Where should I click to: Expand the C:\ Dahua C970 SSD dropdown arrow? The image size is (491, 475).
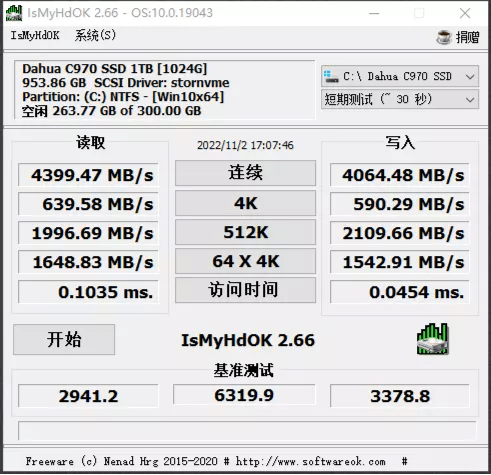pos(470,77)
